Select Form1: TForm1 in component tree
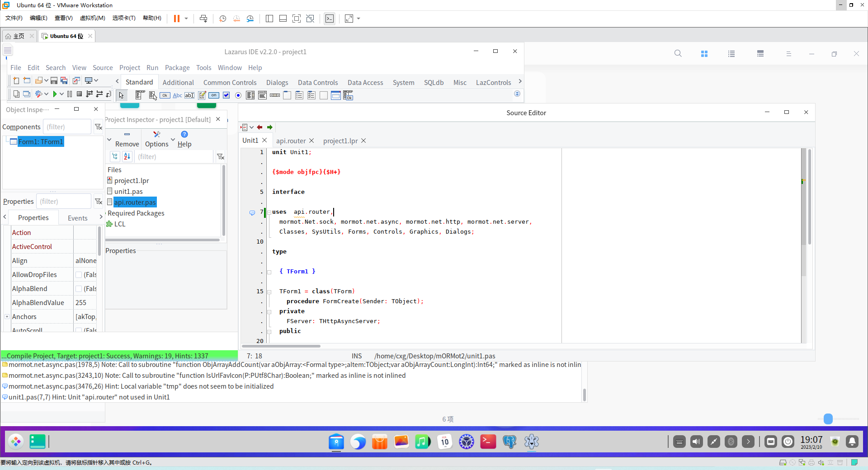868x470 pixels. [x=41, y=141]
